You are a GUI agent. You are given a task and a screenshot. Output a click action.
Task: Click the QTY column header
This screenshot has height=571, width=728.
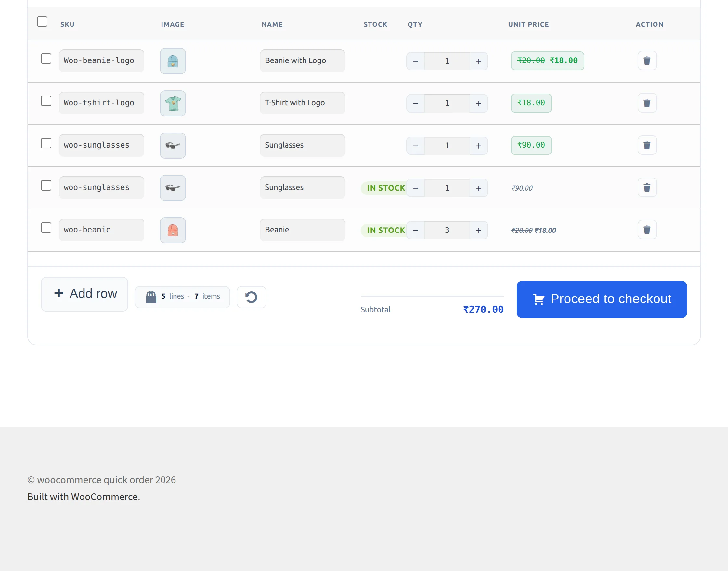[415, 24]
